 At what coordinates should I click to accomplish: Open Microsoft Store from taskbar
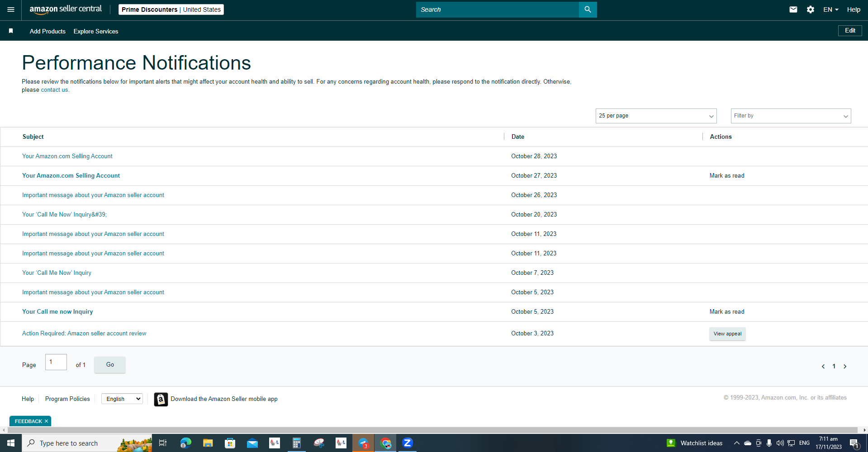tap(230, 443)
